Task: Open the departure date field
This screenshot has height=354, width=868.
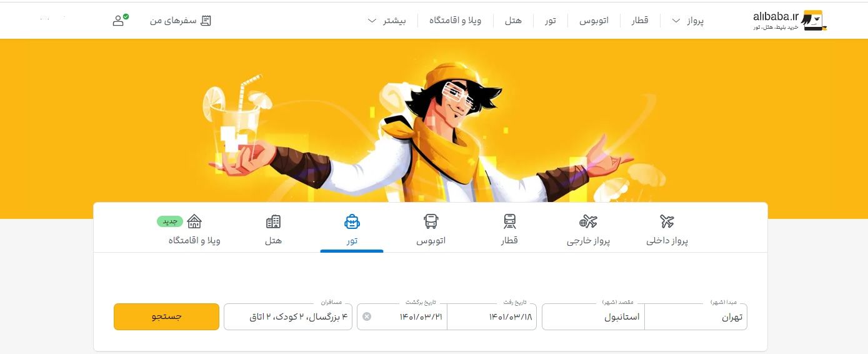Action: [492, 316]
